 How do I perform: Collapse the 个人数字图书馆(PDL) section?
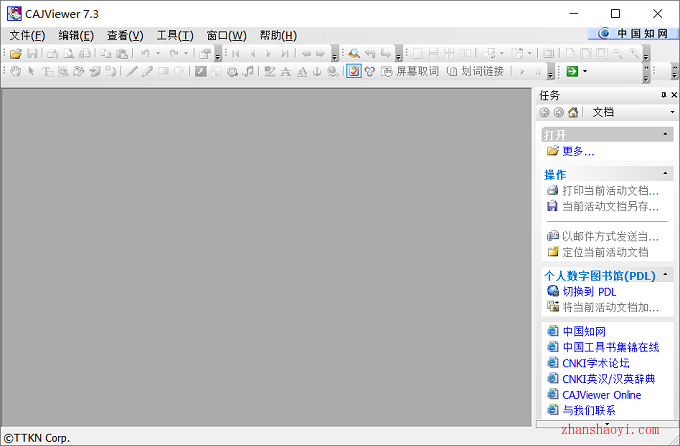pyautogui.click(x=665, y=275)
